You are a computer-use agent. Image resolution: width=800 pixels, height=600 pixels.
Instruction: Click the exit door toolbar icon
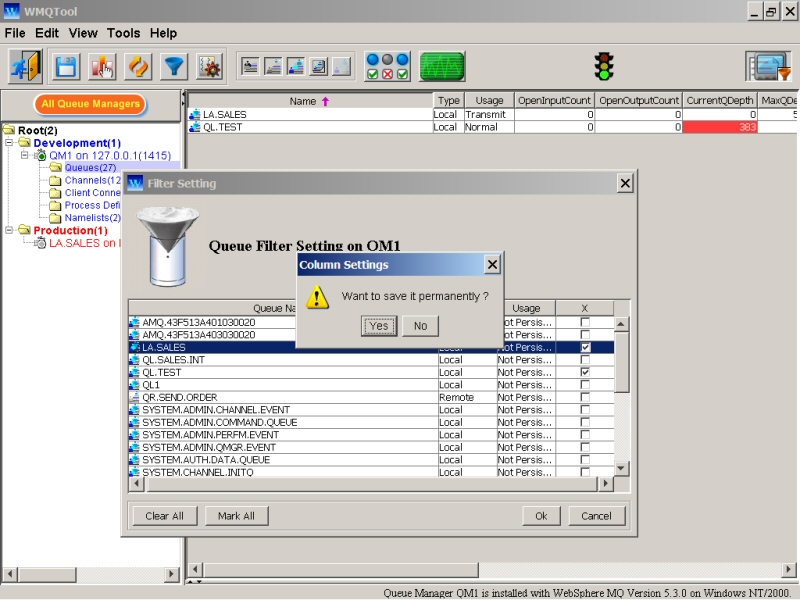[x=25, y=66]
